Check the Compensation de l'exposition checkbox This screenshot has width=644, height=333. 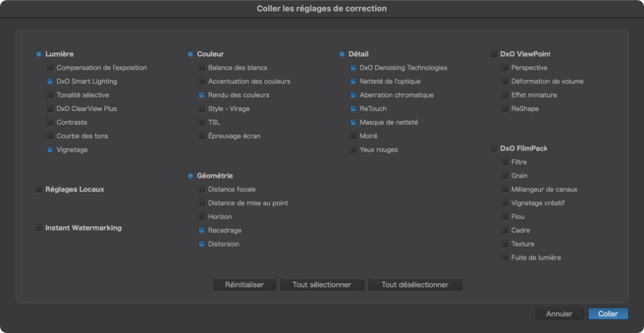(50, 68)
